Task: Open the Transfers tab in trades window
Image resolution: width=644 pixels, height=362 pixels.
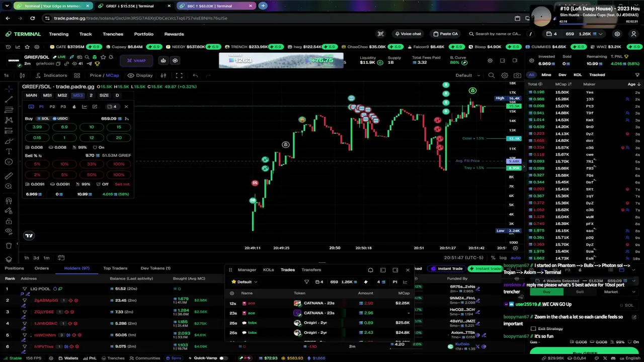Action: [311, 270]
